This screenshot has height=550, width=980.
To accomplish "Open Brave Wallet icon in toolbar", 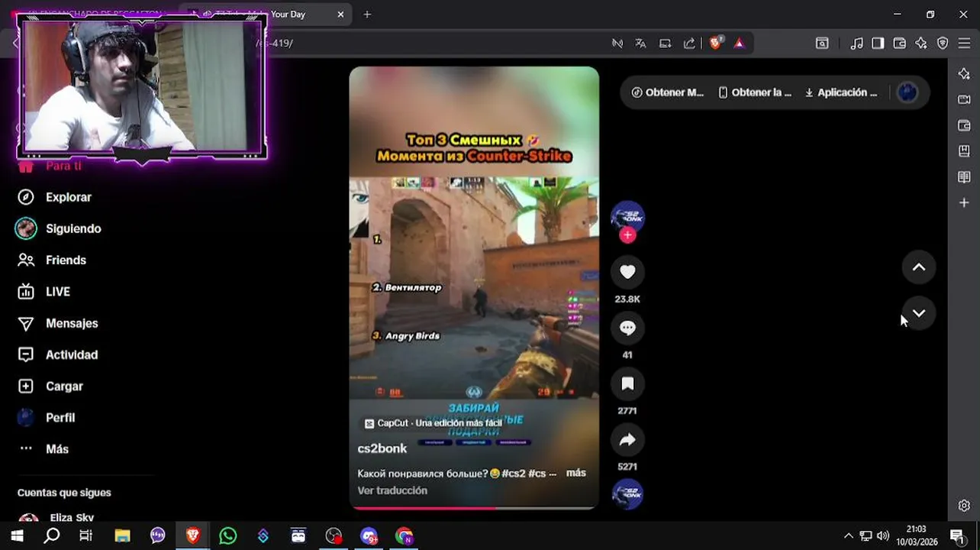I will (x=899, y=44).
